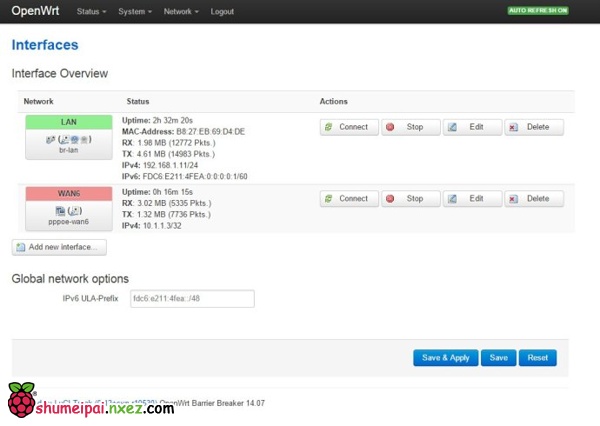Toggle the Auto Refresh On badge
The height and width of the screenshot is (426, 600).
538,11
